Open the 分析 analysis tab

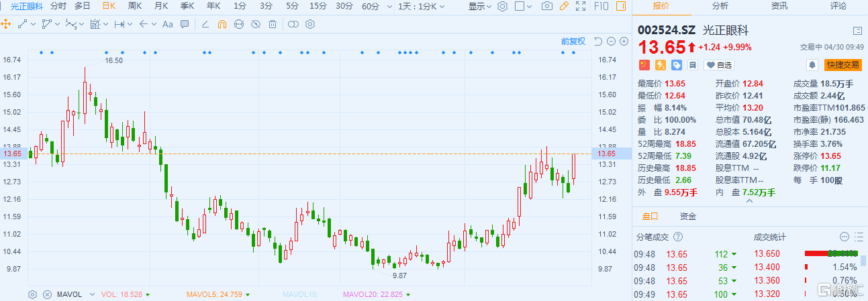(x=720, y=5)
